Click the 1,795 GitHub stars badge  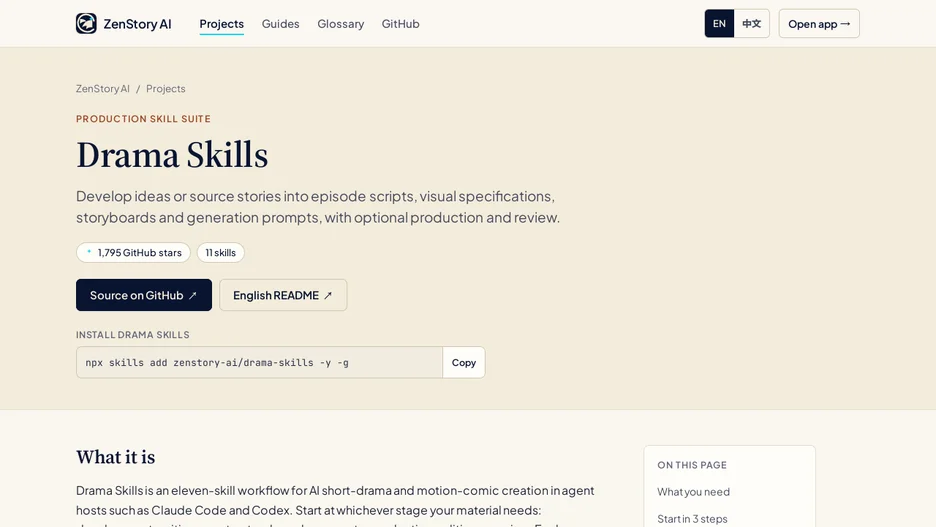click(x=133, y=252)
